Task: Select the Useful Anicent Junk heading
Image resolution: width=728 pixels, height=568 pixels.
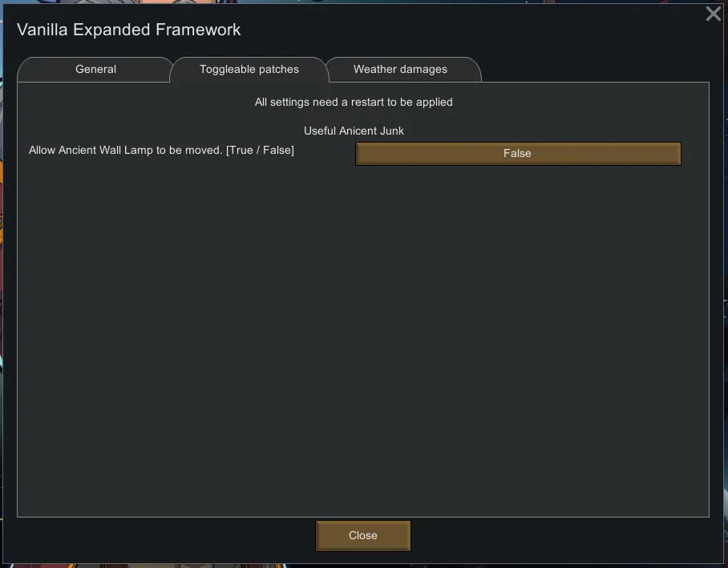Action: (354, 131)
